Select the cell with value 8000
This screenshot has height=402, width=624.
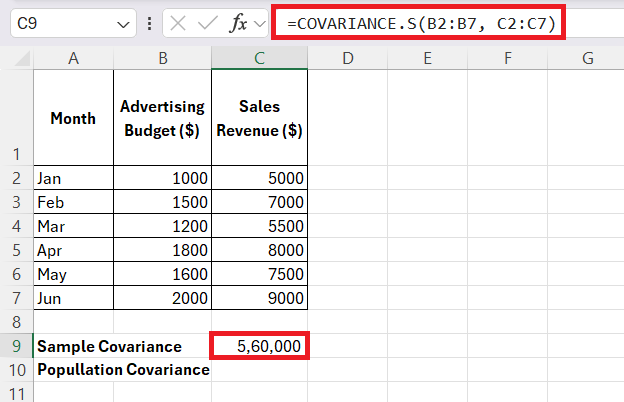259,250
